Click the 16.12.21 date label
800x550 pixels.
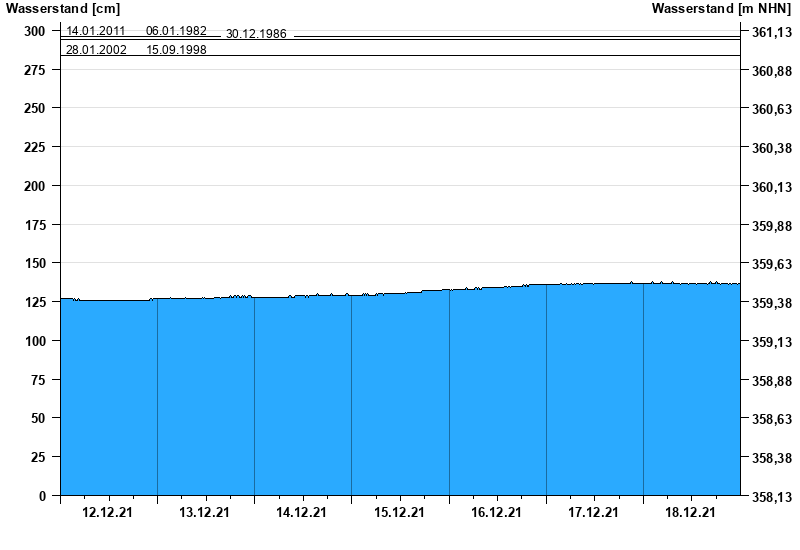(x=496, y=513)
